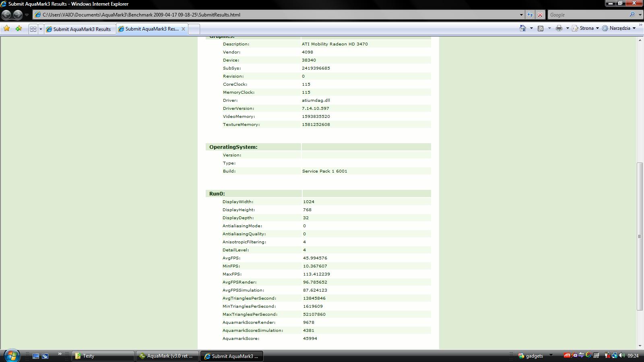Click Switch between windows quick launch icon
This screenshot has height=362, width=644.
click(45, 356)
